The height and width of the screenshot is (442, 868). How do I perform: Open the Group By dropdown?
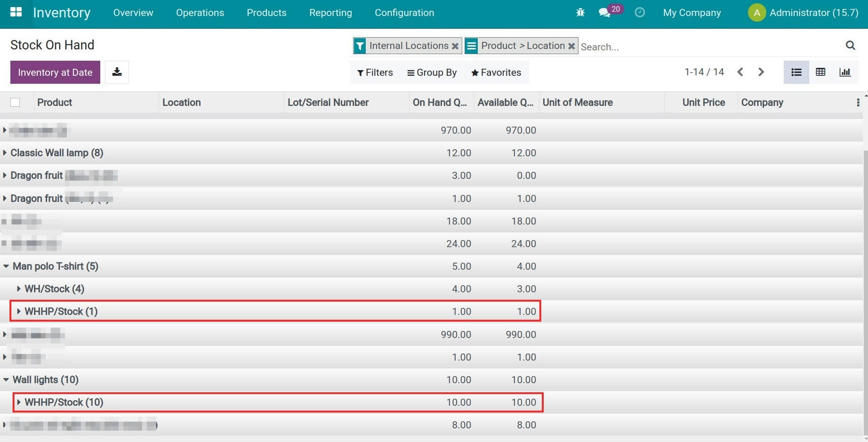[x=432, y=72]
